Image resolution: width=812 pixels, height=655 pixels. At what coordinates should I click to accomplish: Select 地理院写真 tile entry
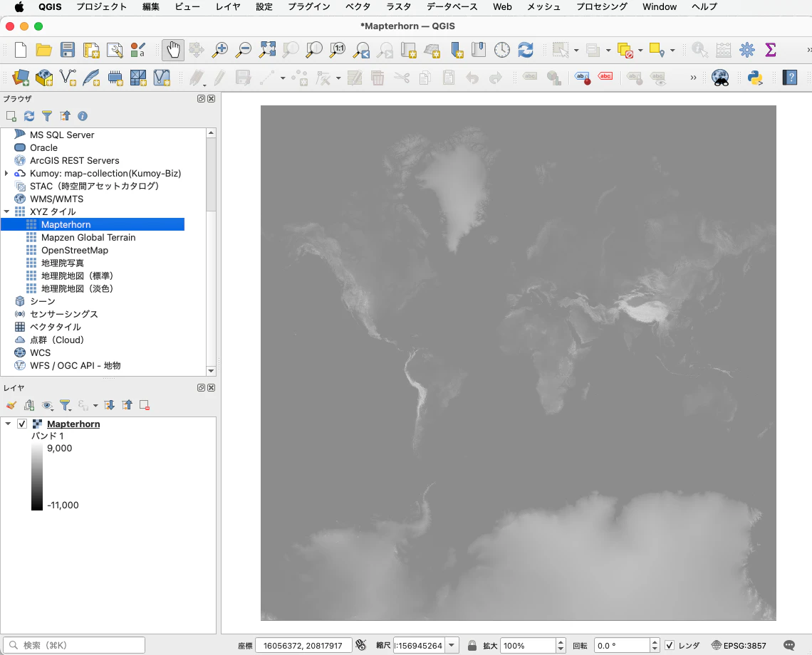pos(63,263)
